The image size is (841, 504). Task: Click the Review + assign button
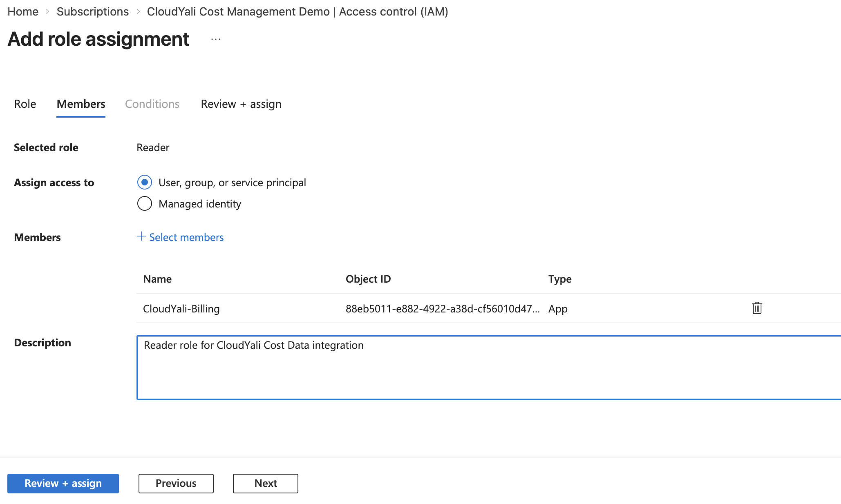point(63,483)
